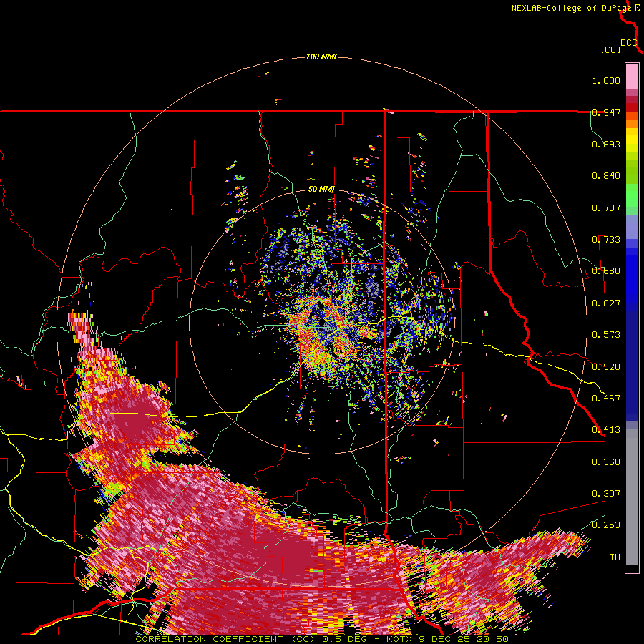Click the 0.520 legend value
This screenshot has width=644, height=644.
pos(606,367)
